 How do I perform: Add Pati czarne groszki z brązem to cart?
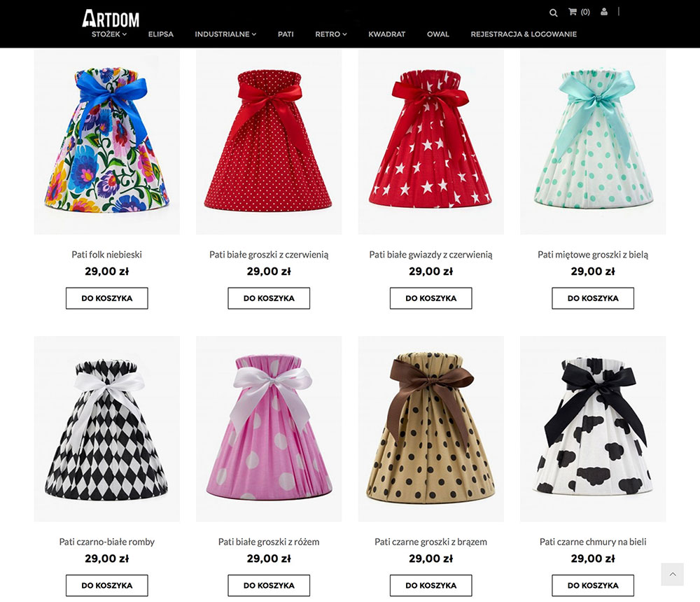430,585
